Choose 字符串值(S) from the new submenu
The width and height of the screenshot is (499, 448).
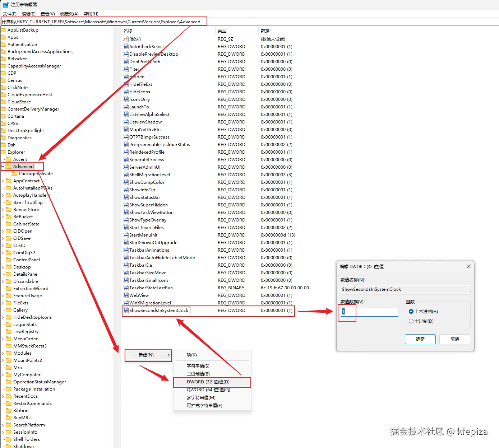pyautogui.click(x=212, y=366)
